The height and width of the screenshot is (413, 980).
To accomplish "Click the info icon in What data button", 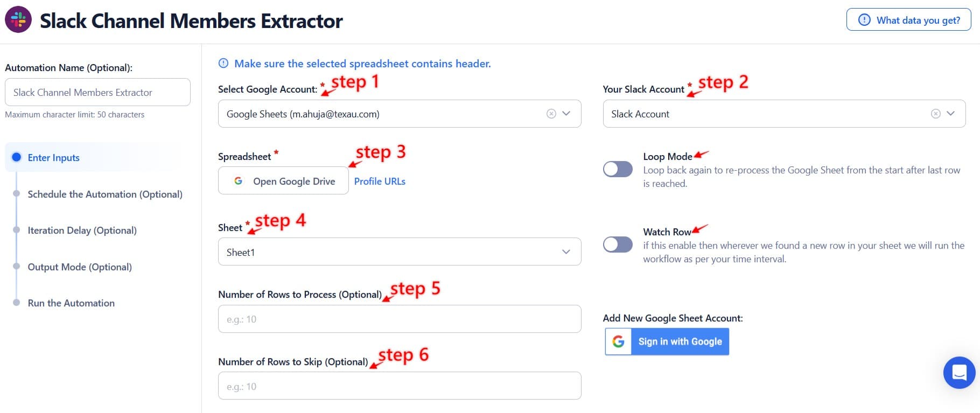I will point(864,20).
